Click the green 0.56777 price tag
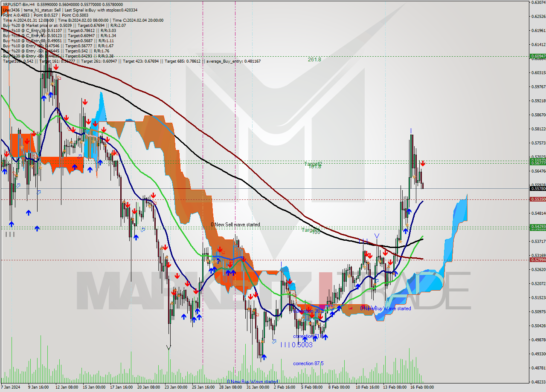Viewport: 546px width, 392px height. point(537,163)
